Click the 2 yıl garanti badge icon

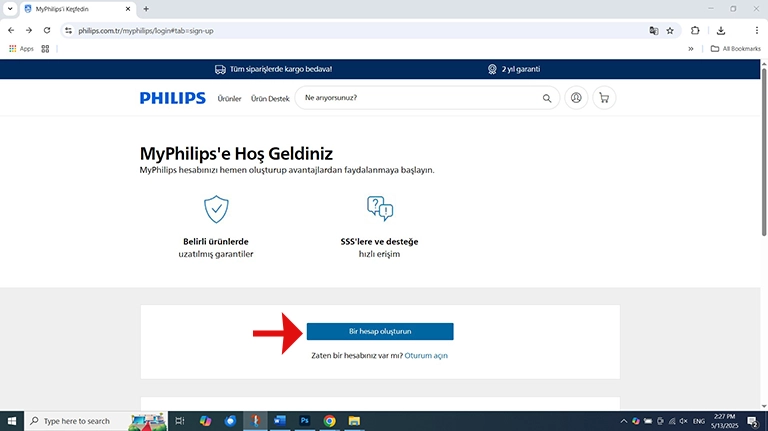click(x=492, y=70)
